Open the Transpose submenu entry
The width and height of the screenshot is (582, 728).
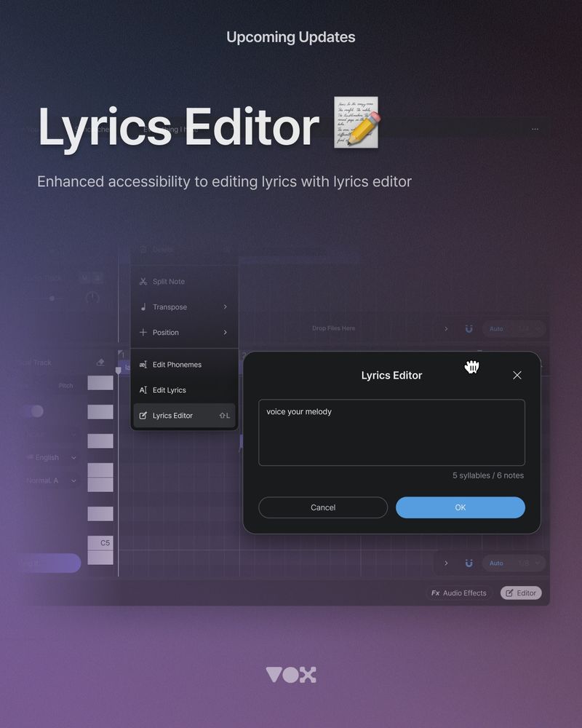[185, 307]
